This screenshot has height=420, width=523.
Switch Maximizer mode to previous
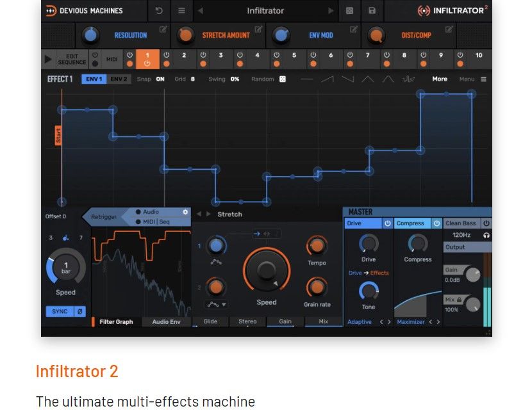tap(430, 322)
